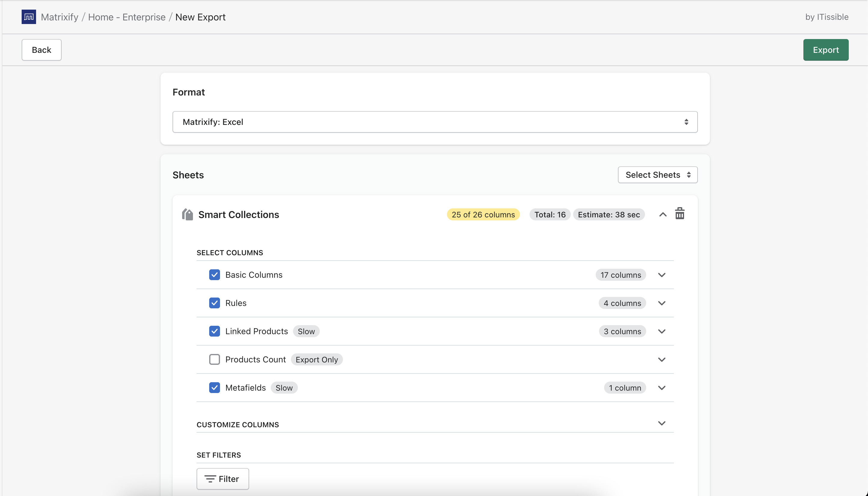Open the Select Sheets dropdown
868x496 pixels.
click(x=657, y=175)
